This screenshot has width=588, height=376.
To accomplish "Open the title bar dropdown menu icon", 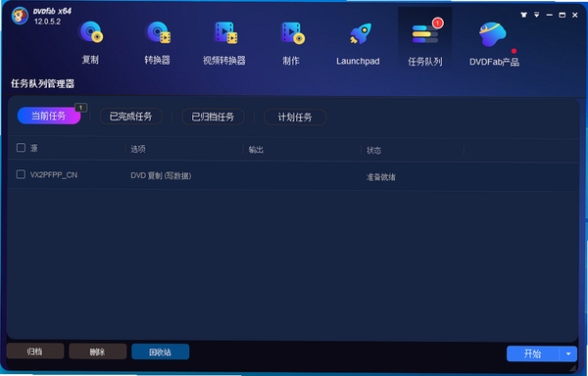I will click(x=537, y=15).
